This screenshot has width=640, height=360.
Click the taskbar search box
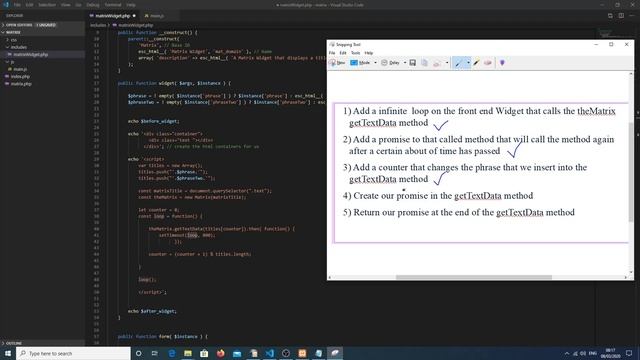point(73,353)
